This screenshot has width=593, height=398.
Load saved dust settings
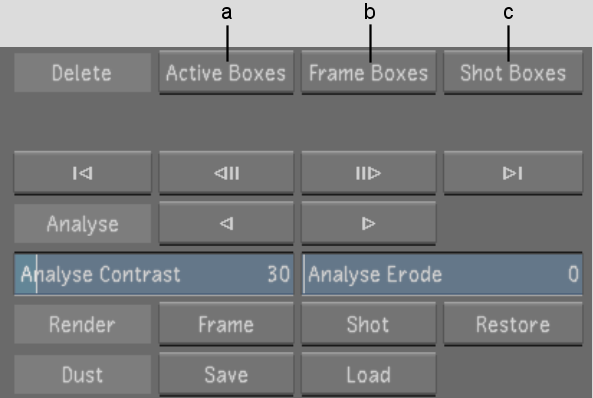pyautogui.click(x=368, y=375)
